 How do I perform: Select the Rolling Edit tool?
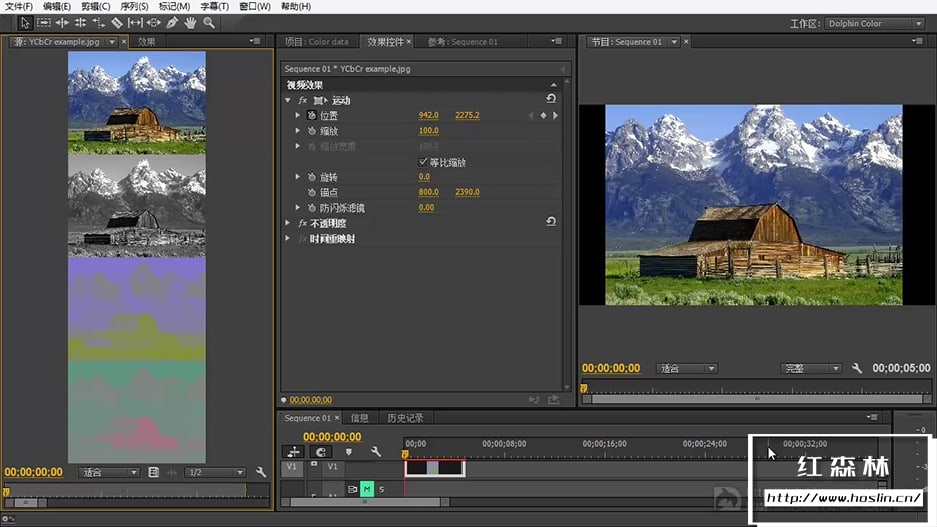[80, 23]
